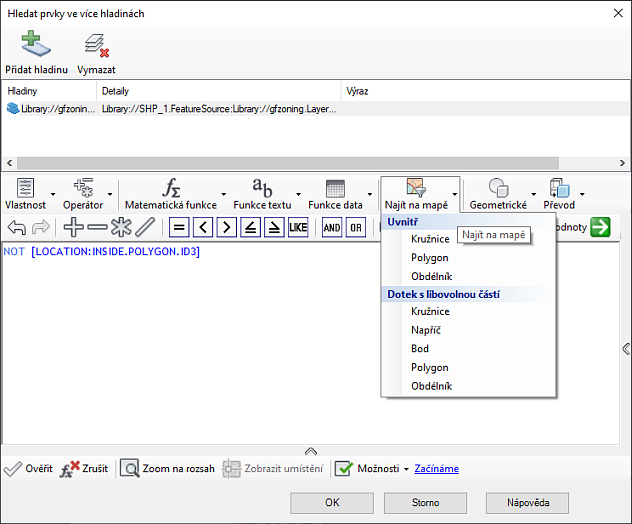Click the Výraz column header
The height and width of the screenshot is (524, 632).
(x=485, y=91)
